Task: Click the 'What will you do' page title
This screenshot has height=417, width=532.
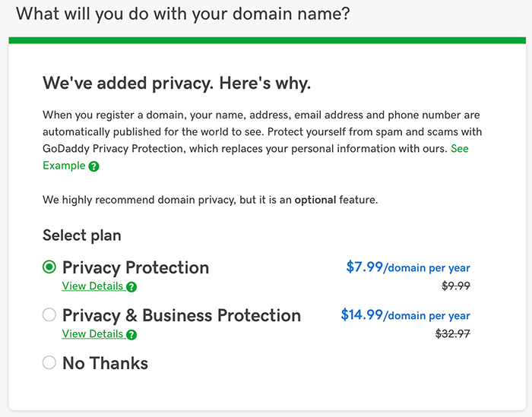Action: point(183,14)
